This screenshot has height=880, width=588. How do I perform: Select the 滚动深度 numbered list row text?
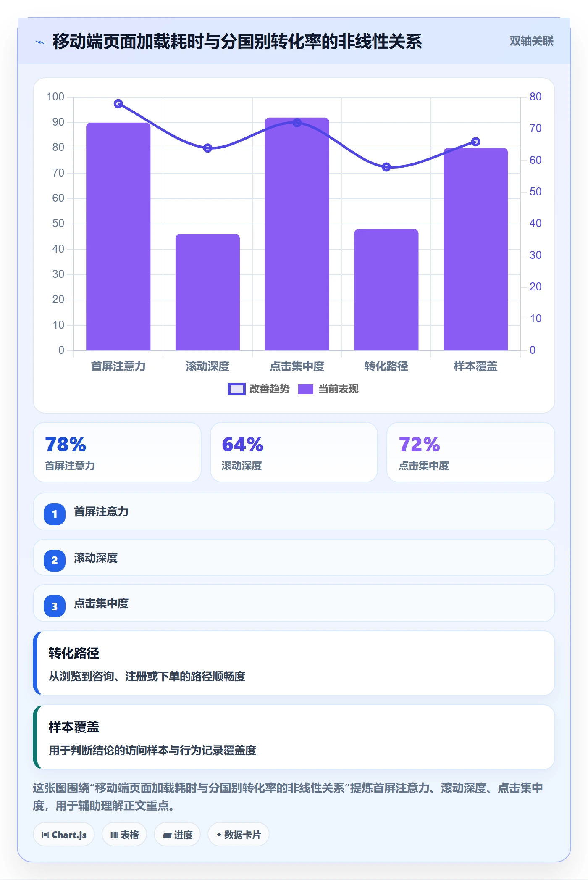(x=96, y=558)
